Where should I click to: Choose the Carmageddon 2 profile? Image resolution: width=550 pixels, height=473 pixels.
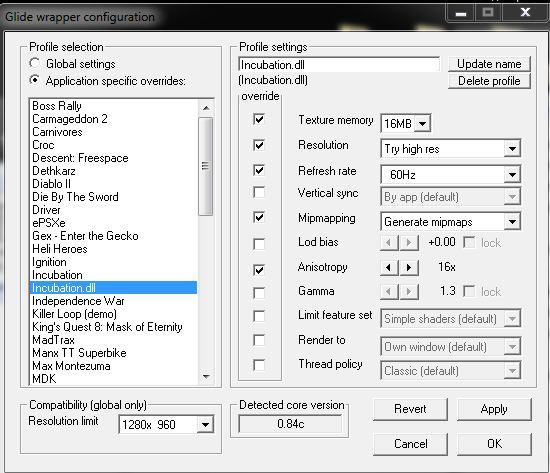coord(70,119)
